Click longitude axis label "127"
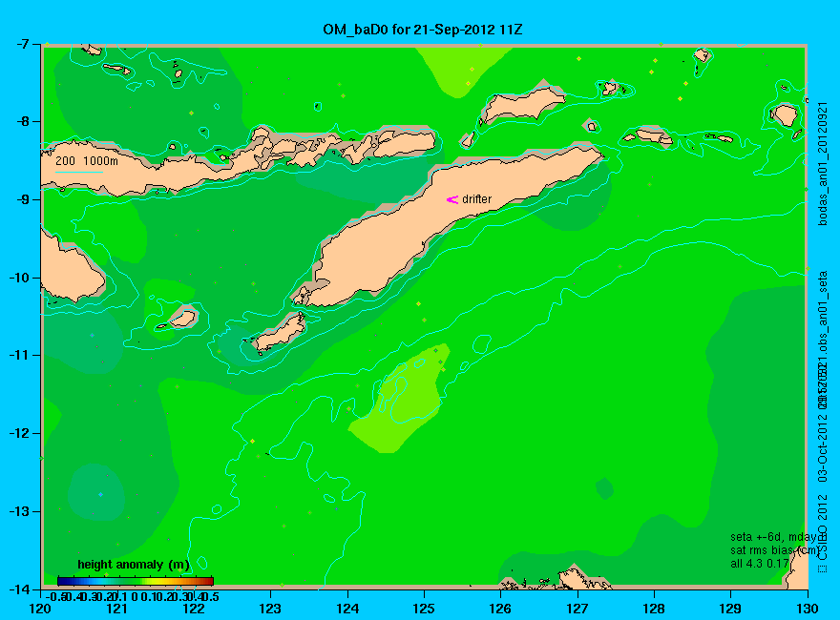Viewport: 840px width, 620px height. pyautogui.click(x=577, y=609)
